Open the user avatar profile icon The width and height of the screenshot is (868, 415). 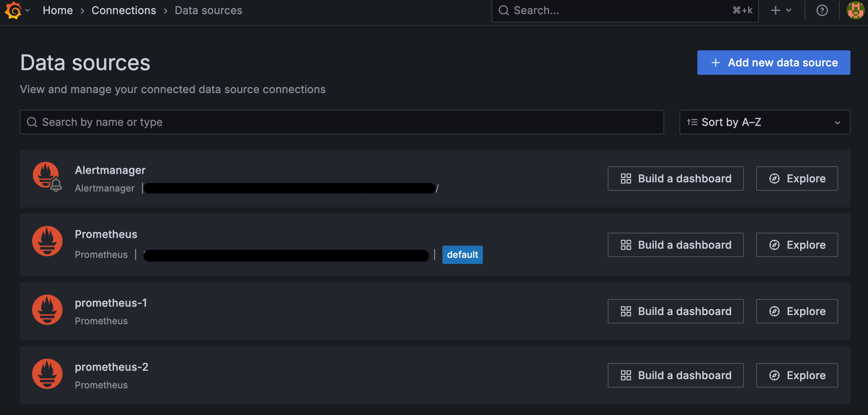[855, 10]
